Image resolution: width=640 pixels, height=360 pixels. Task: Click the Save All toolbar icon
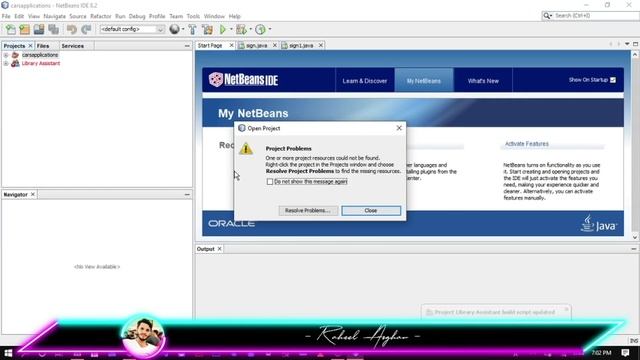tap(53, 29)
